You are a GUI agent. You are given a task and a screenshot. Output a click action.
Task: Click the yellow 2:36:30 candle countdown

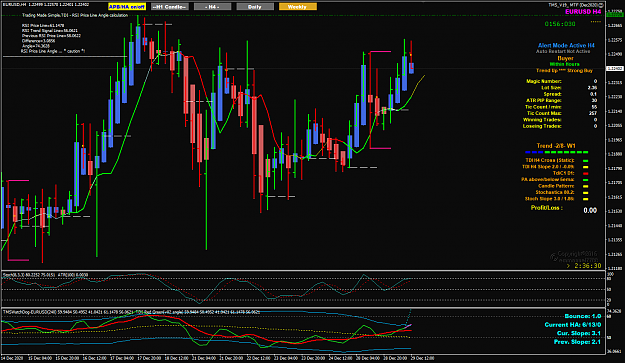coord(584,265)
